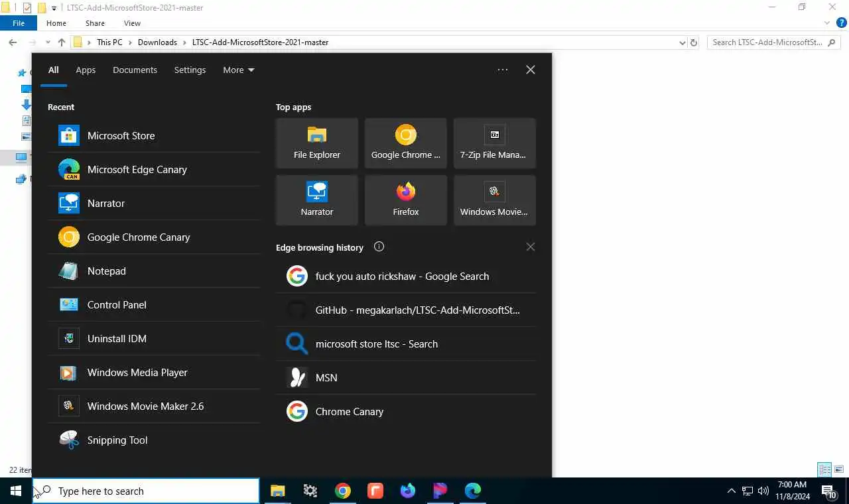Open the View ribbon tab in Explorer
This screenshot has height=504, width=849.
coord(132,23)
